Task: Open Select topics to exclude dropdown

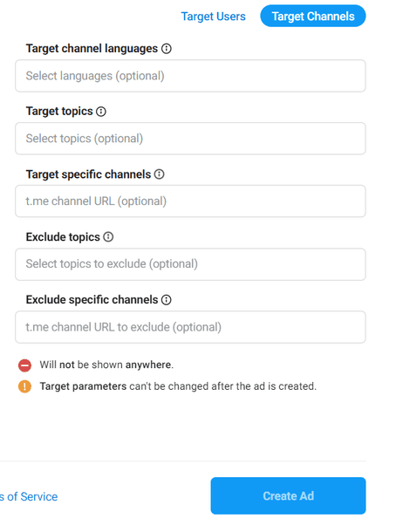Action: tap(190, 264)
